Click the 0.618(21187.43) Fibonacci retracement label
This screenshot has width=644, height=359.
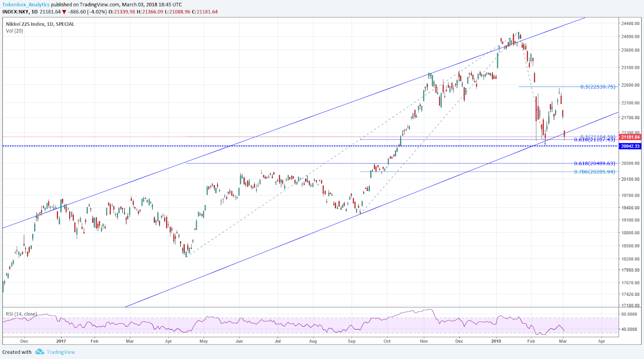coord(594,140)
